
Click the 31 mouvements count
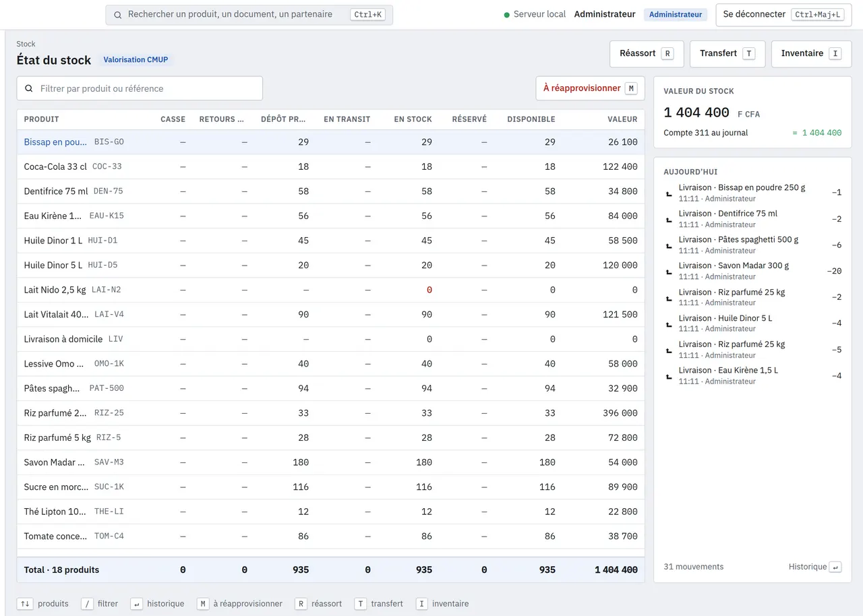[x=693, y=567]
